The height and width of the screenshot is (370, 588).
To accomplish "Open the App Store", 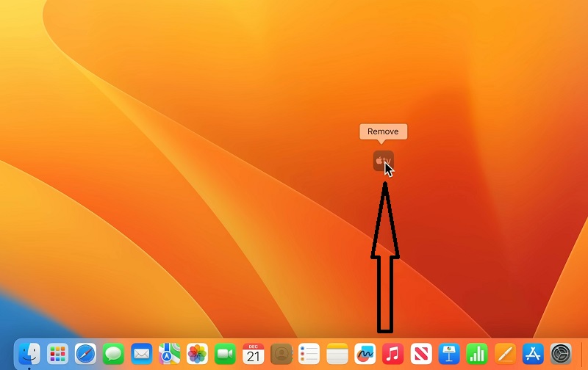I will tap(533, 354).
